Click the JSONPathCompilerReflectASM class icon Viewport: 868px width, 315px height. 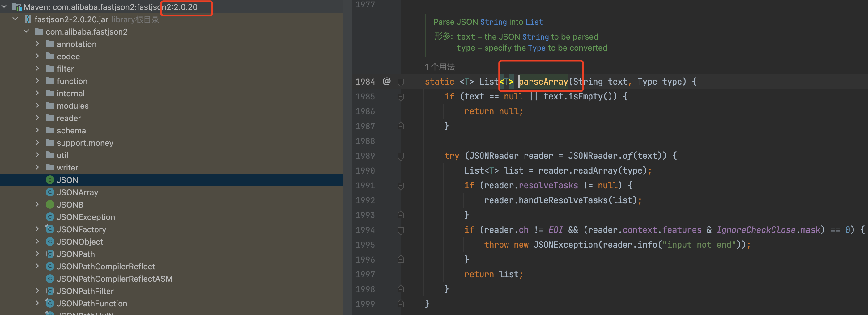coord(50,279)
